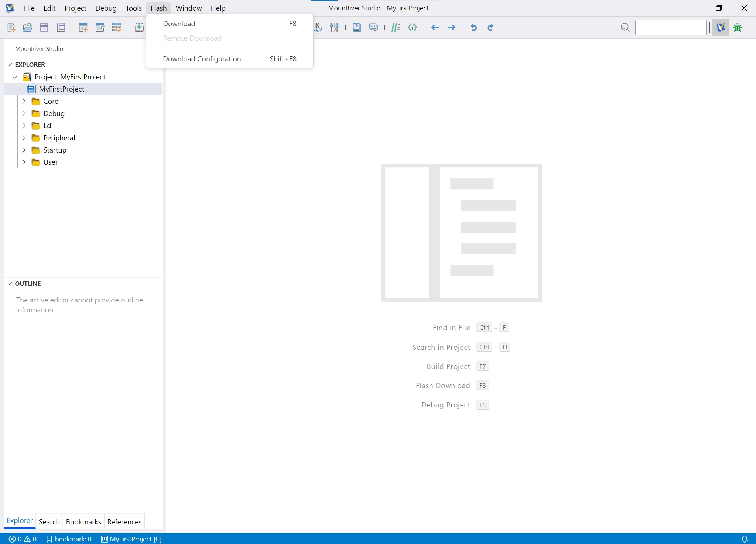This screenshot has height=544, width=756.
Task: Click in the toolbar search input box
Action: click(671, 27)
